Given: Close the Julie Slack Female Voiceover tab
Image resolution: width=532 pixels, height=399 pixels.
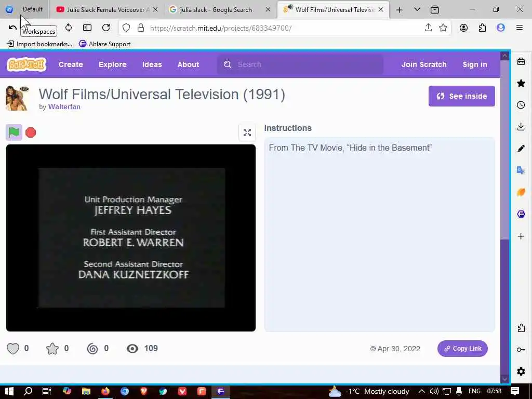Looking at the screenshot, I should click(x=155, y=9).
